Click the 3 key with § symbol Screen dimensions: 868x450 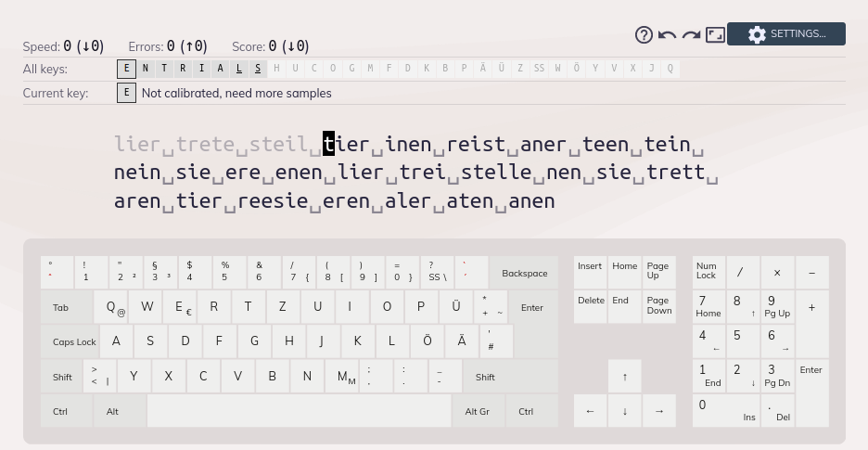click(x=160, y=273)
